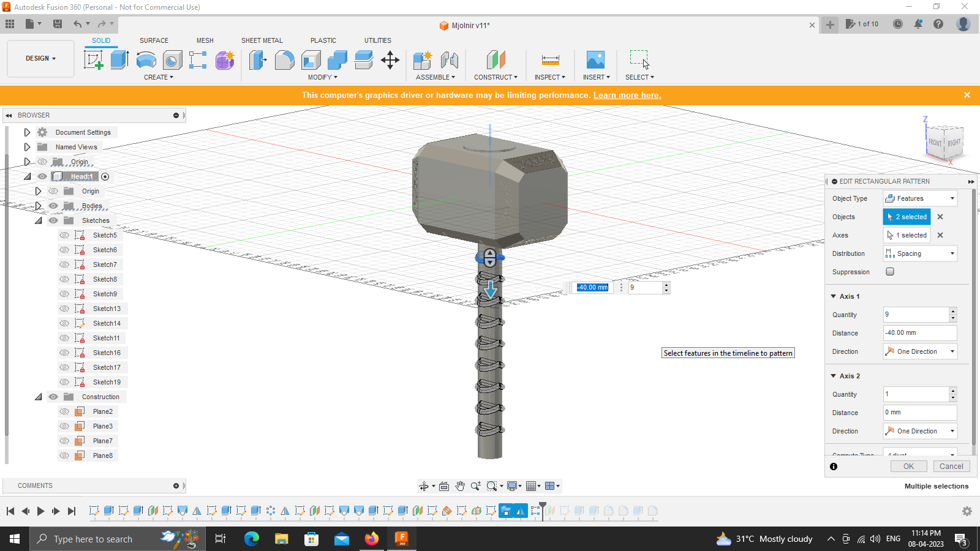This screenshot has width=980, height=551.
Task: Follow the Learn more here link
Action: pos(627,95)
